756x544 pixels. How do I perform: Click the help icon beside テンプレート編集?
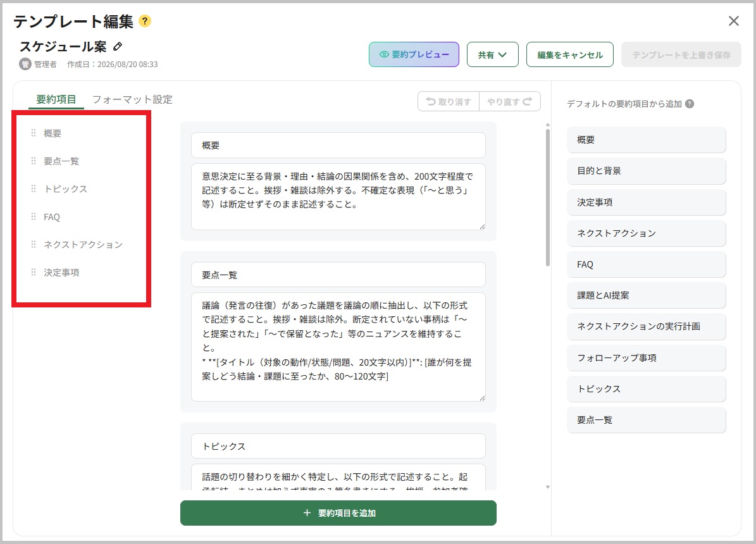(x=145, y=22)
